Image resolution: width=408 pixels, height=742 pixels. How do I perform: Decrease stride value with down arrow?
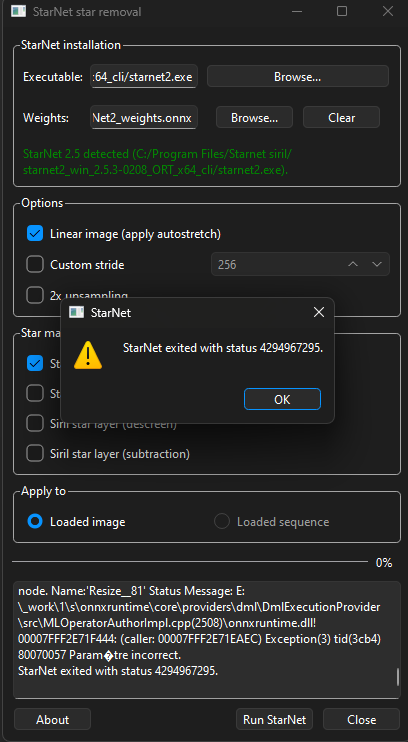point(377,265)
